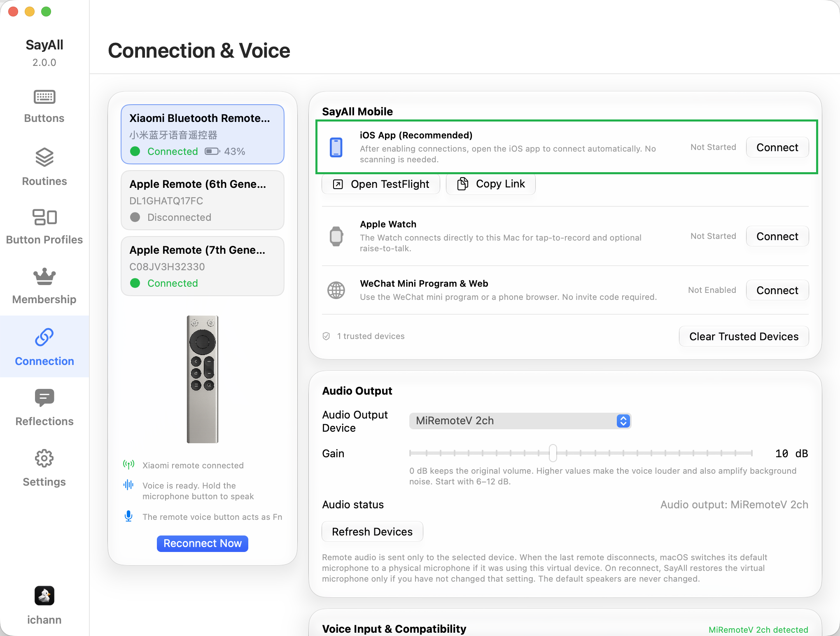Switch to the Reflections tab label
This screenshot has width=840, height=636.
(44, 421)
